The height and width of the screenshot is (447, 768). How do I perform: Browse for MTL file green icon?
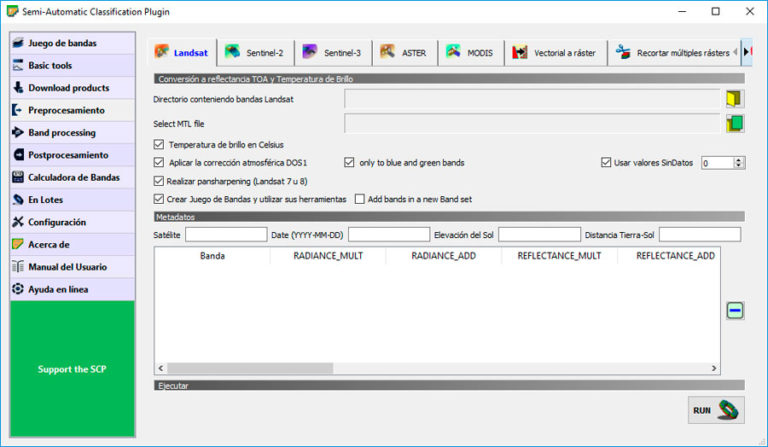click(x=735, y=123)
